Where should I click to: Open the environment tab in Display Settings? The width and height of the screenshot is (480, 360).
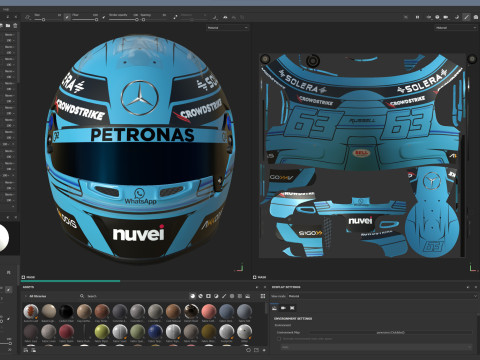point(274,308)
